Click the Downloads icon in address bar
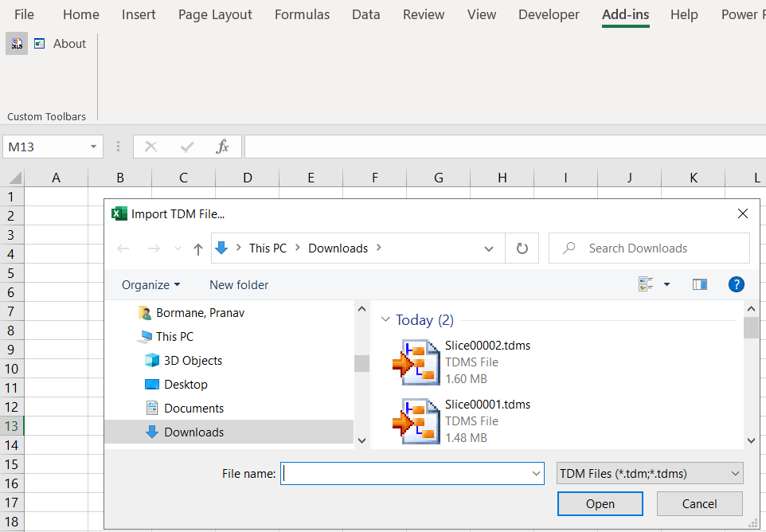This screenshot has width=766, height=532. (x=221, y=248)
